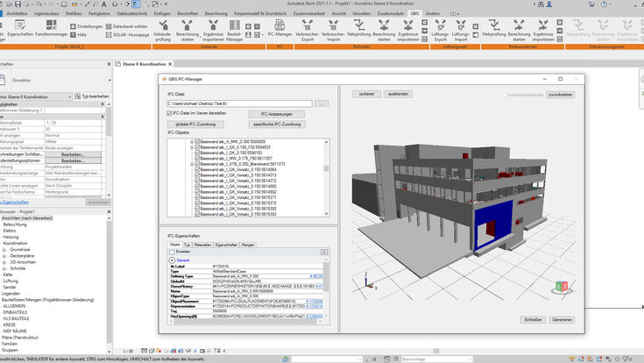Click the Gebäudeprüfung ribbon icon

pyautogui.click(x=163, y=31)
